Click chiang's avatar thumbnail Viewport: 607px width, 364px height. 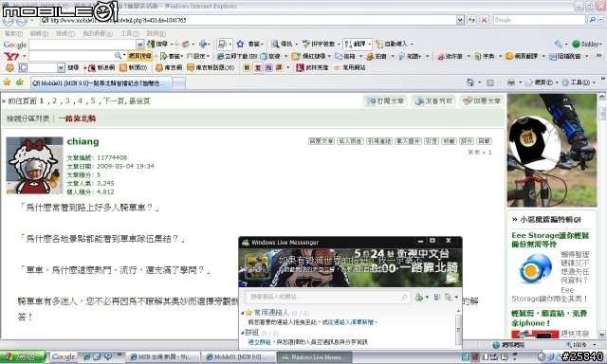point(34,165)
